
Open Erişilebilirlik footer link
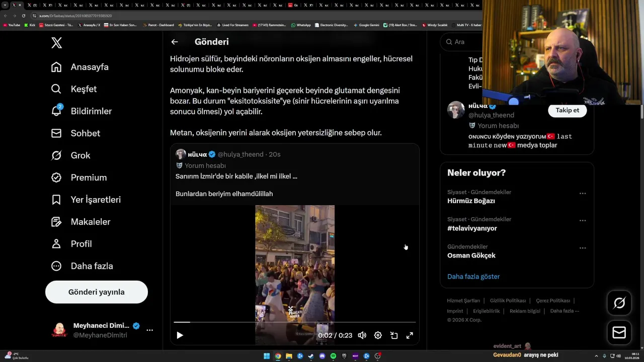click(x=486, y=311)
